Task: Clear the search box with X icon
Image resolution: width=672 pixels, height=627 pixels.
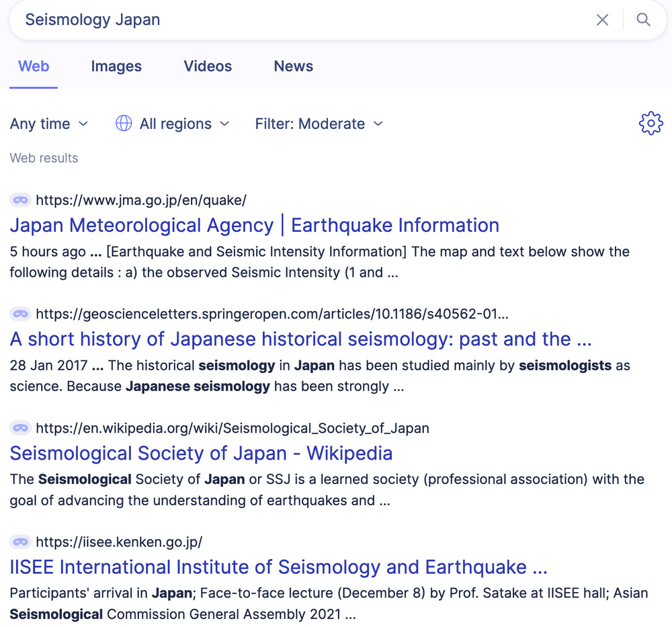Action: pyautogui.click(x=602, y=20)
